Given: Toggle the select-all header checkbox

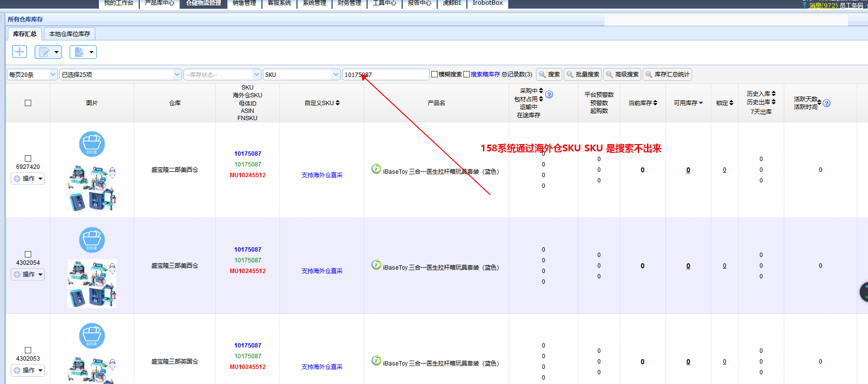Looking at the screenshot, I should (x=28, y=103).
